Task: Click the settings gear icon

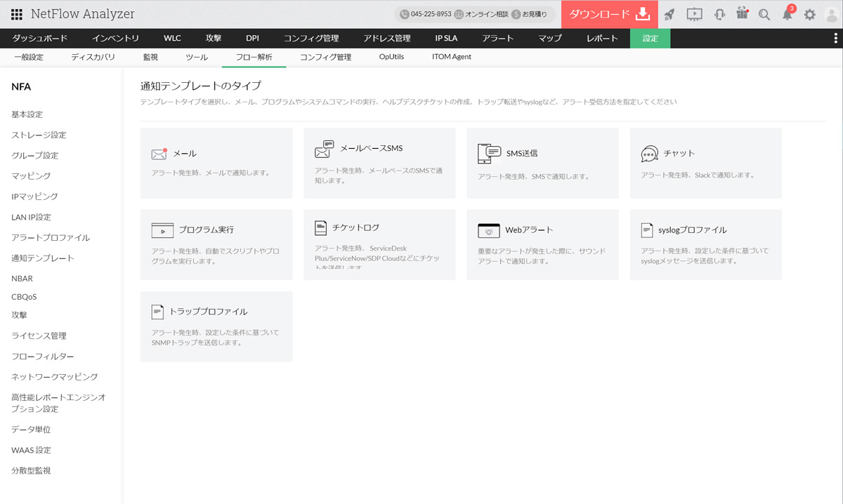Action: click(810, 14)
